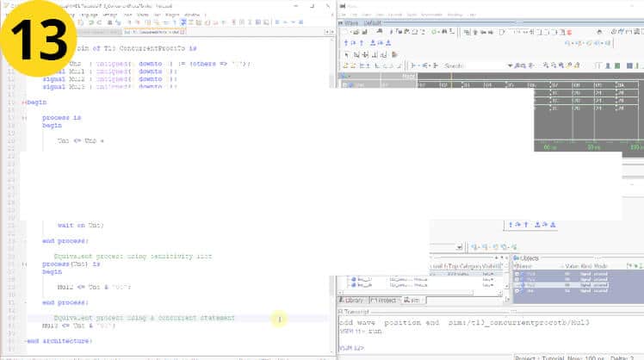Expand the first signal in Objects panel
Image resolution: width=644 pixels, height=360 pixels.
tap(517, 274)
